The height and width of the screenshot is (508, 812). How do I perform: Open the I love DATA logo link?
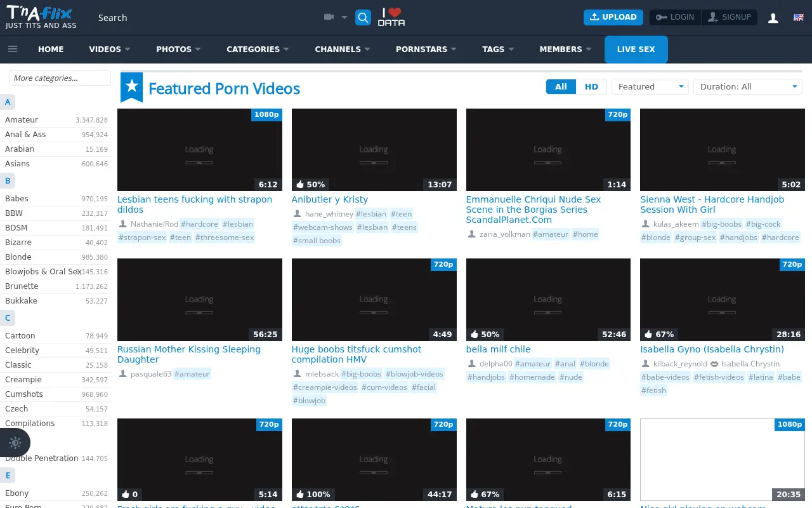click(391, 17)
